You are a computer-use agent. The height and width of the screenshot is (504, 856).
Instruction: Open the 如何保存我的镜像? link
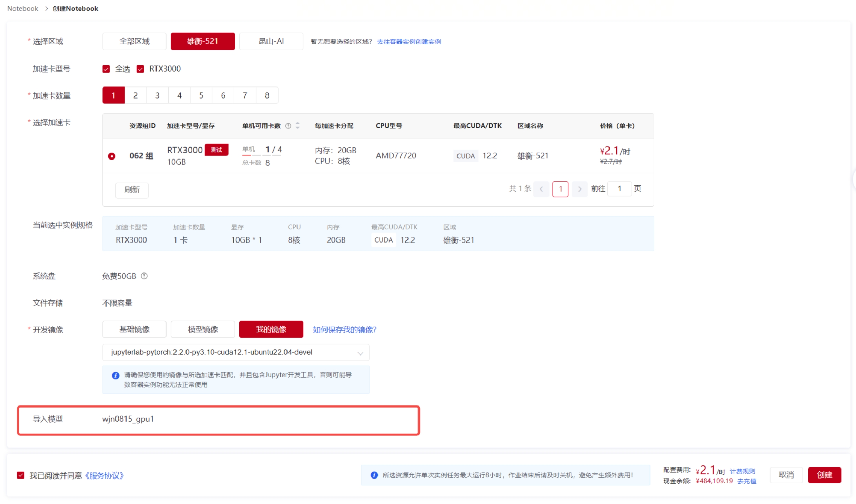[344, 330]
